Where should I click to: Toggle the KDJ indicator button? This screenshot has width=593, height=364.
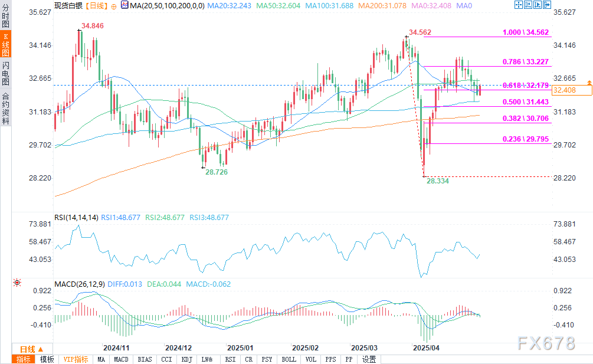point(186,359)
